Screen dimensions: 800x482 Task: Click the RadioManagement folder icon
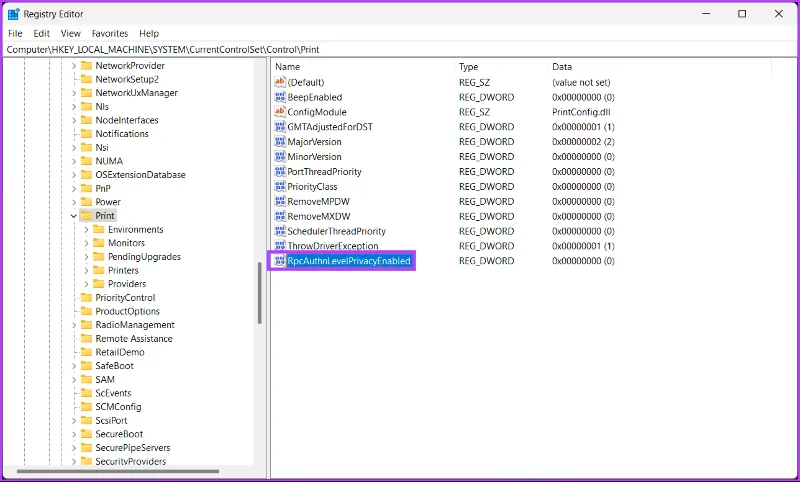pos(86,325)
